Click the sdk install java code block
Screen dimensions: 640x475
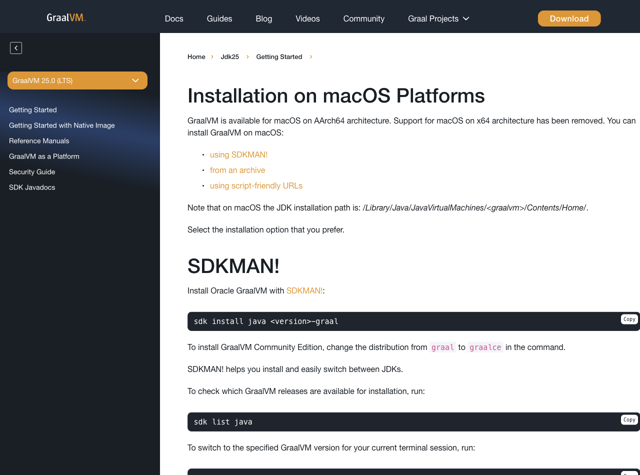(x=413, y=322)
